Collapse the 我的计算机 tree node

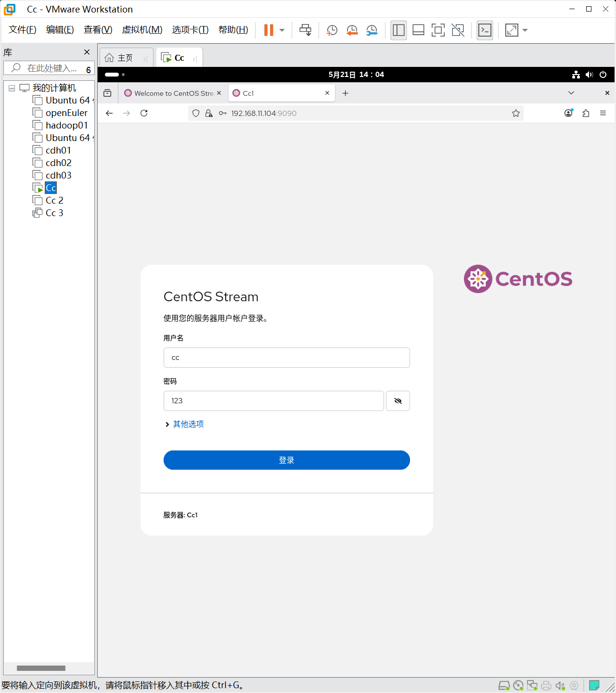[12, 88]
